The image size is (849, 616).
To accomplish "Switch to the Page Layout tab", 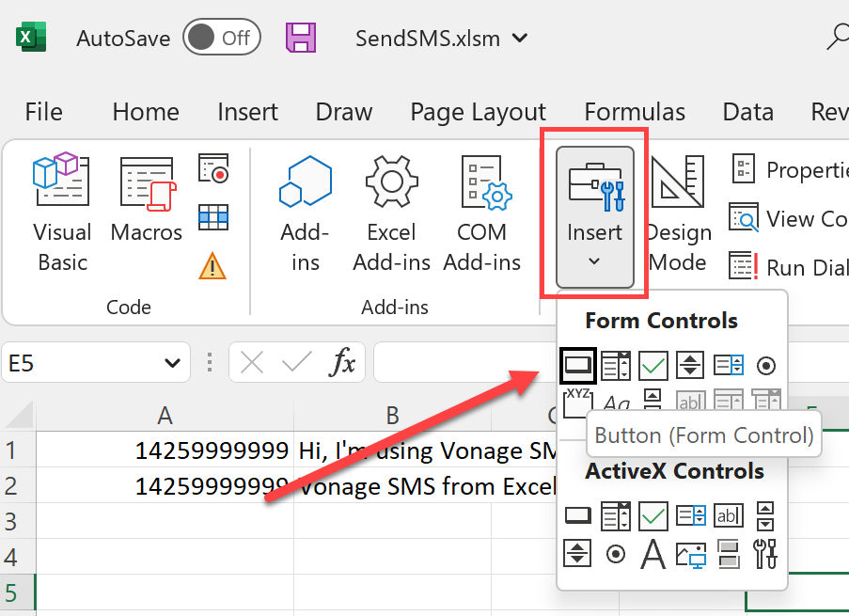I will (479, 112).
